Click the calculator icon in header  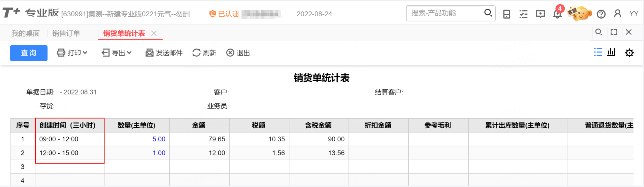(507, 14)
